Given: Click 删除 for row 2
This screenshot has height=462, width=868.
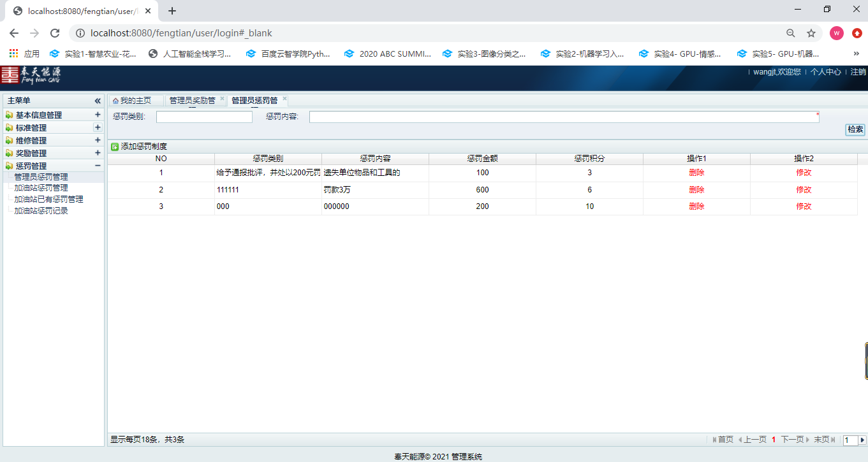Looking at the screenshot, I should click(x=696, y=190).
